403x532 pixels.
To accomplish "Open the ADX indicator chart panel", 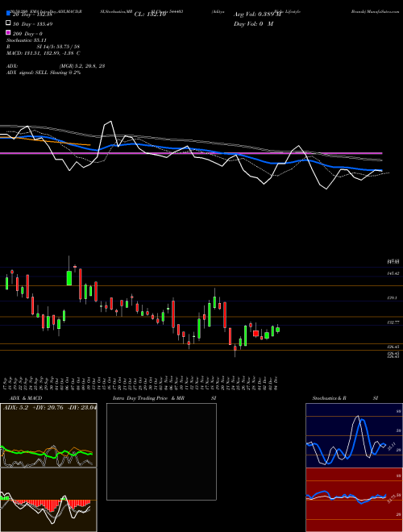I will tap(48, 435).
